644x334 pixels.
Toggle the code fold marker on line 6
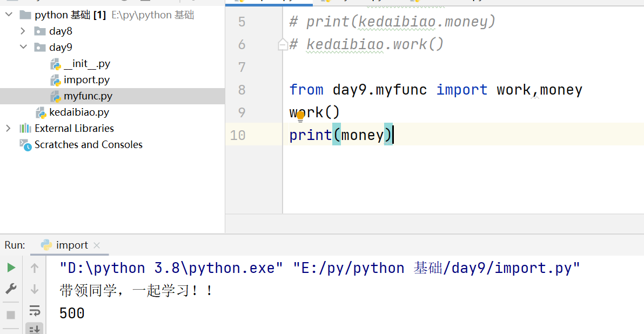coord(283,44)
